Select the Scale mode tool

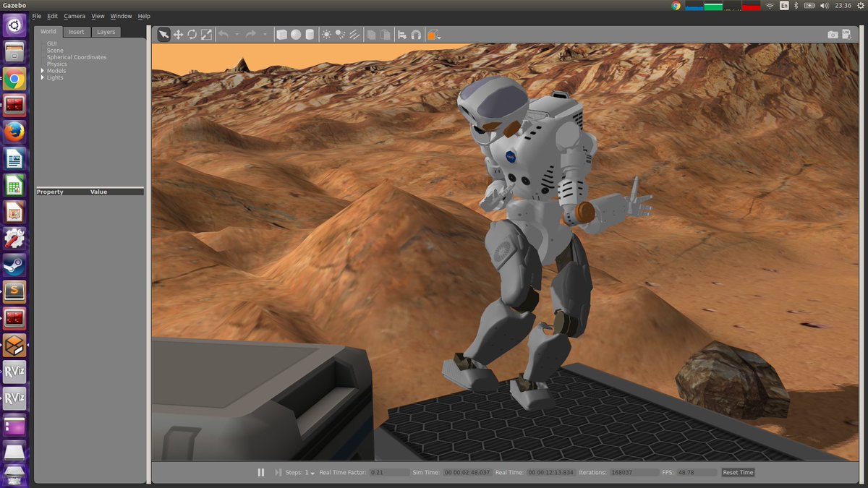click(207, 34)
